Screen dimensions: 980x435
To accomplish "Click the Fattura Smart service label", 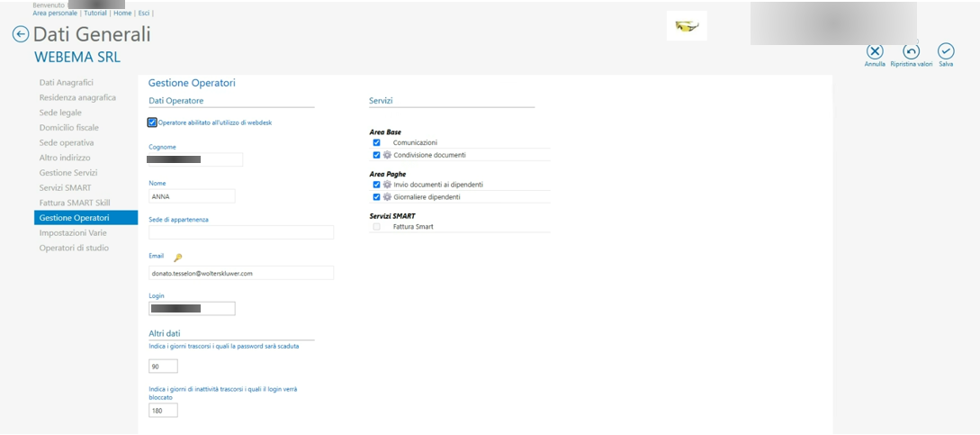I will click(x=413, y=227).
